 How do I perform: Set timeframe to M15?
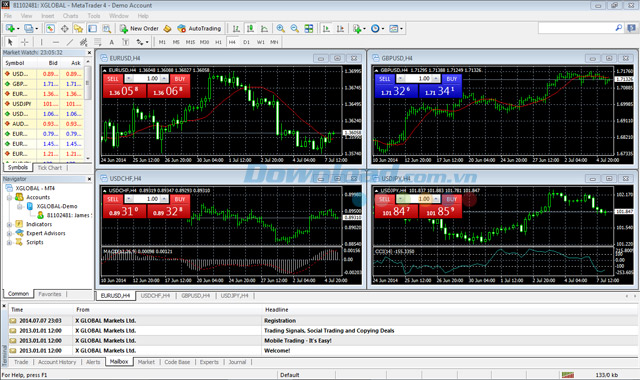(x=190, y=42)
